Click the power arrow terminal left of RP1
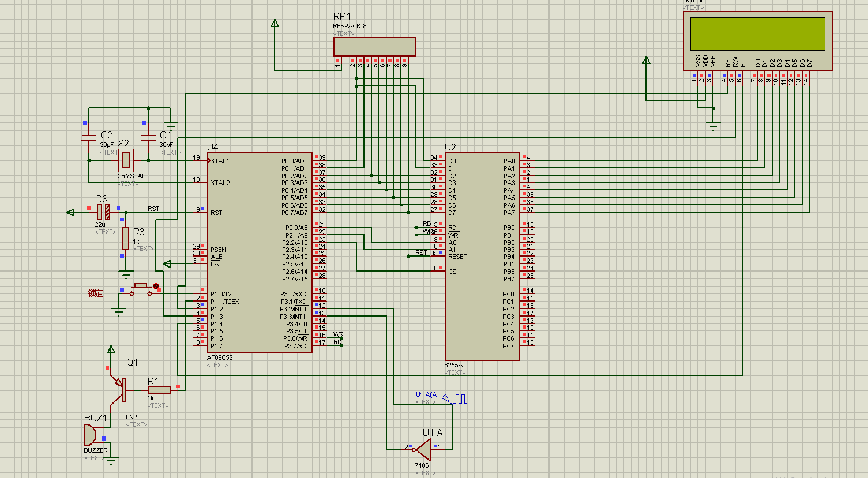The height and width of the screenshot is (478, 868). (275, 23)
